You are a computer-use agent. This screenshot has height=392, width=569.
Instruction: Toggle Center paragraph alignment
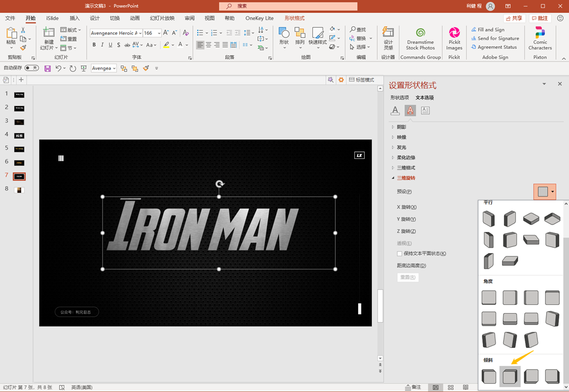pos(208,45)
